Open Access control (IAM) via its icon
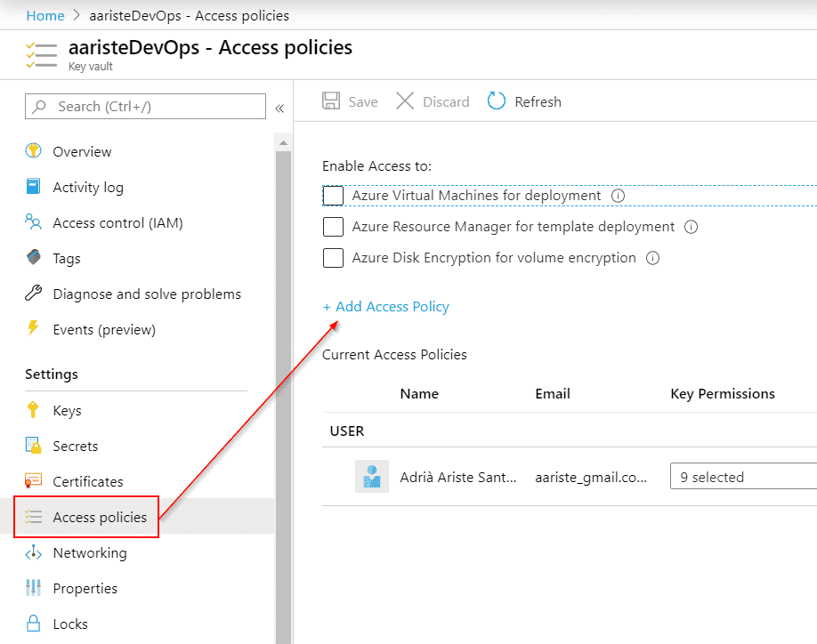Viewport: 817px width, 644px height. click(x=33, y=222)
